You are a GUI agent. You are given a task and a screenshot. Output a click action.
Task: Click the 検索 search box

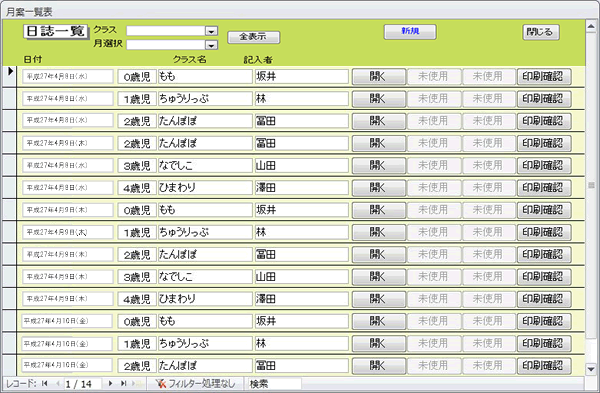point(274,384)
